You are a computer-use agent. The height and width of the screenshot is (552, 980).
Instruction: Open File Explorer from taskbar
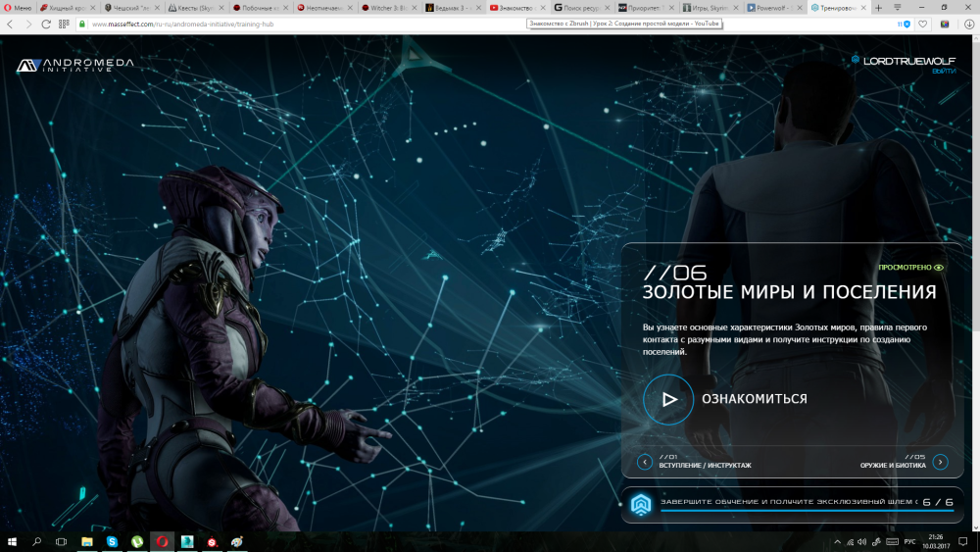pos(87,542)
